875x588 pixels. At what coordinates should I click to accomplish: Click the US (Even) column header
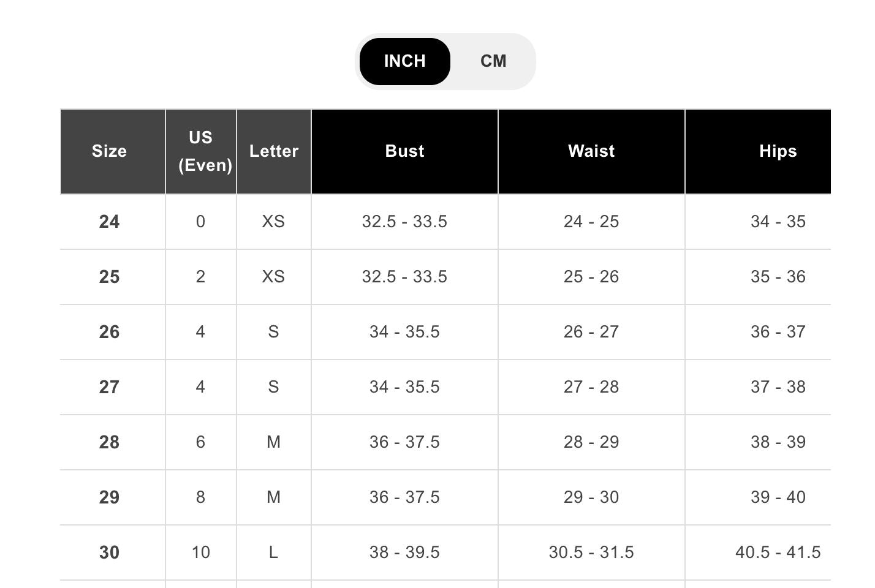point(201,151)
